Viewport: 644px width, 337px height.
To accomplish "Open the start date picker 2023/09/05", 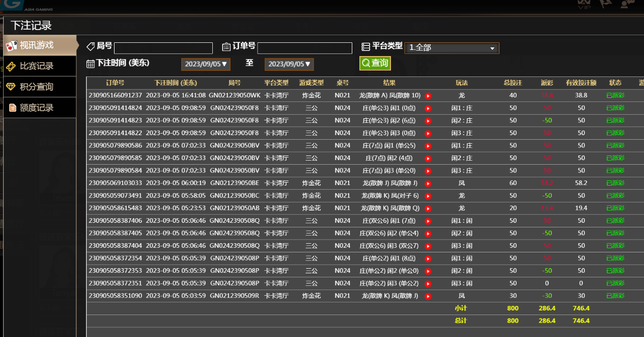I will (x=206, y=64).
